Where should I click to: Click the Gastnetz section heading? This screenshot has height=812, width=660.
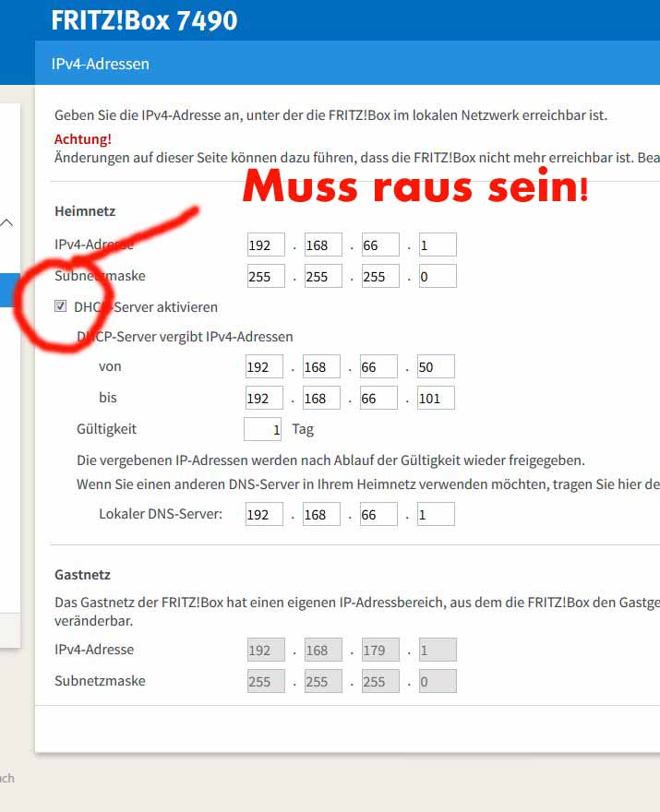82,575
